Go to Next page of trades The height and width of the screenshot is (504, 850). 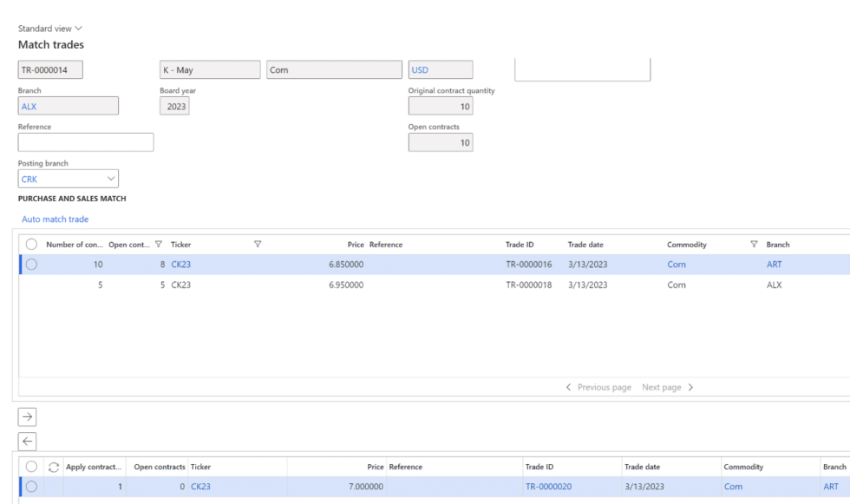coord(662,387)
